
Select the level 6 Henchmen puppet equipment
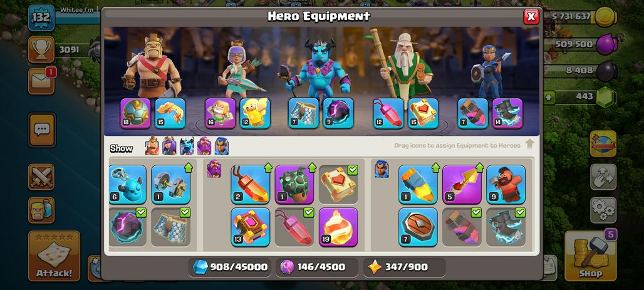127,184
